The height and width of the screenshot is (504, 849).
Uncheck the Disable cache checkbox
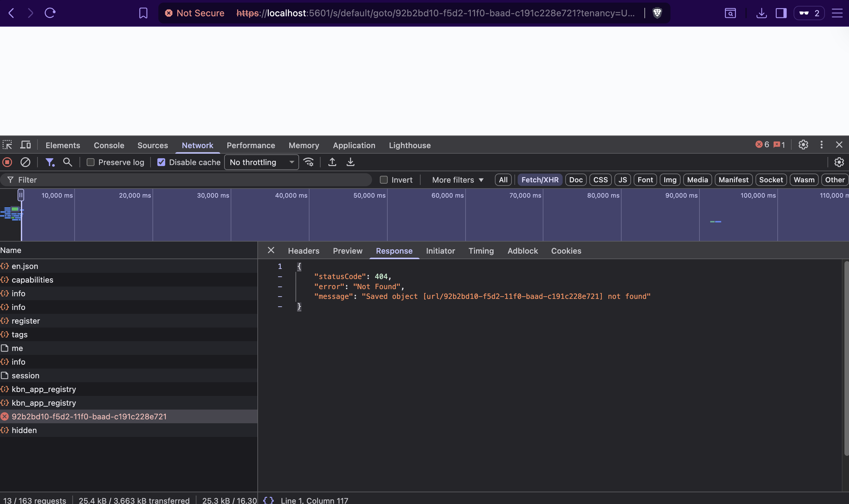pyautogui.click(x=161, y=162)
